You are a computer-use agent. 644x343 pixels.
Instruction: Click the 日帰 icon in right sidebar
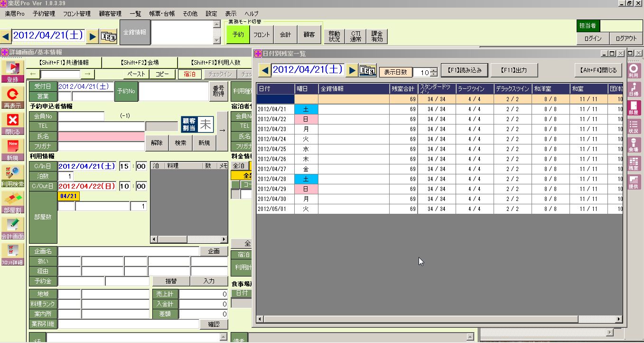click(x=634, y=89)
